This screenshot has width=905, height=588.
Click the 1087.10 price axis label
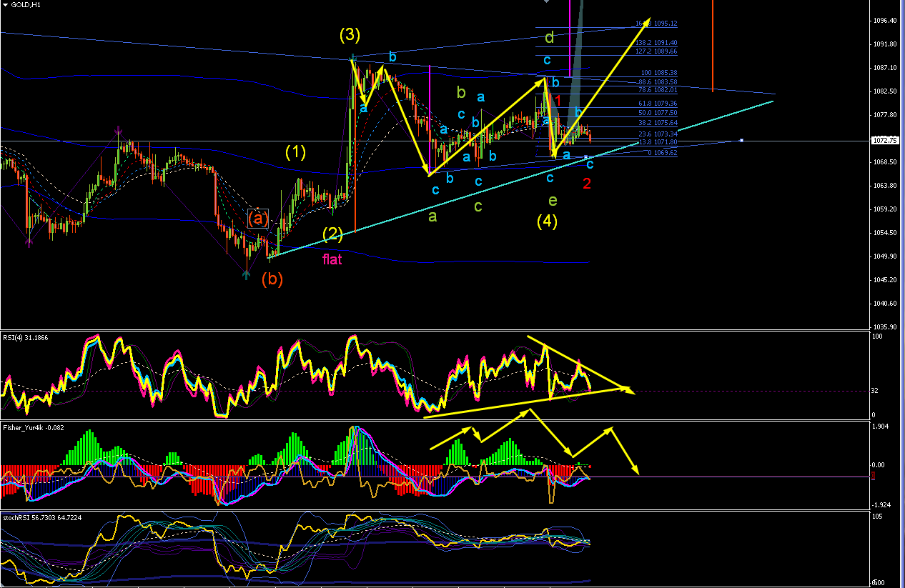885,68
